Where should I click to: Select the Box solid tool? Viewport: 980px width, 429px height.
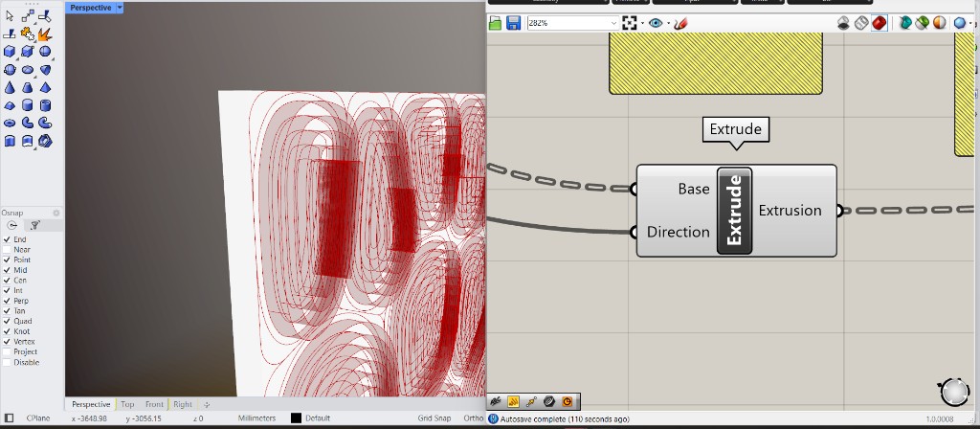pos(10,52)
